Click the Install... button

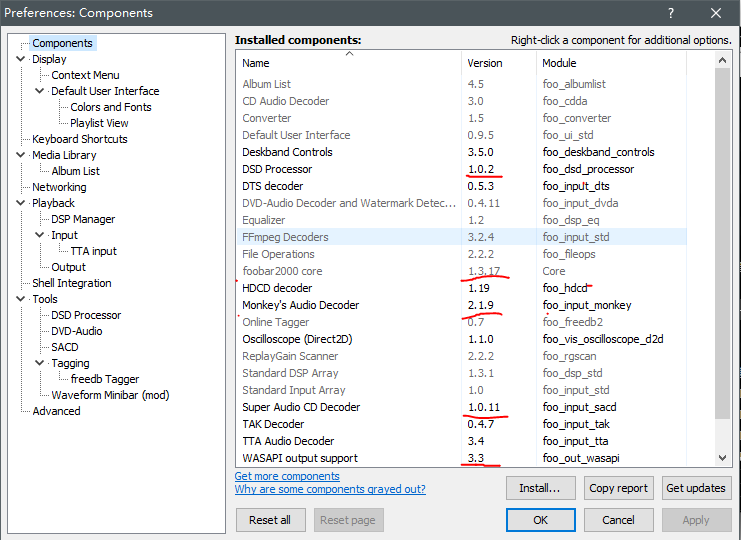click(540, 489)
